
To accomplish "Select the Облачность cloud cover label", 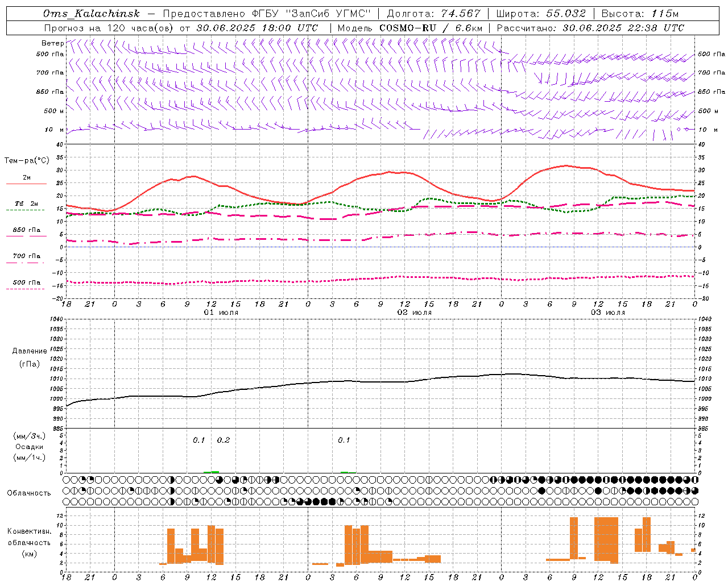I will pos(29,493).
